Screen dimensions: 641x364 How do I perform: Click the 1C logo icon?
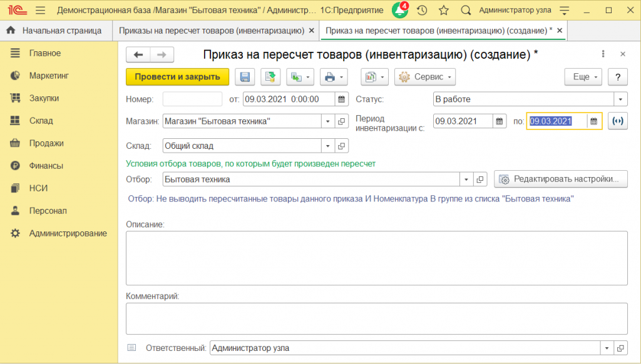(17, 10)
